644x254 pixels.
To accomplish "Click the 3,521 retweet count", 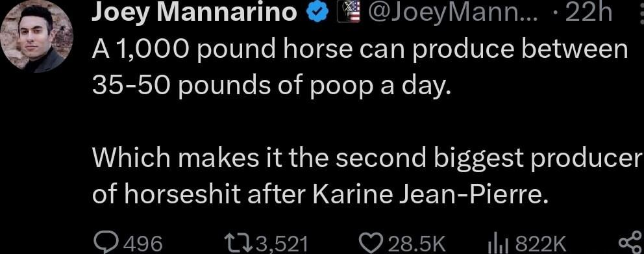I will (x=281, y=244).
